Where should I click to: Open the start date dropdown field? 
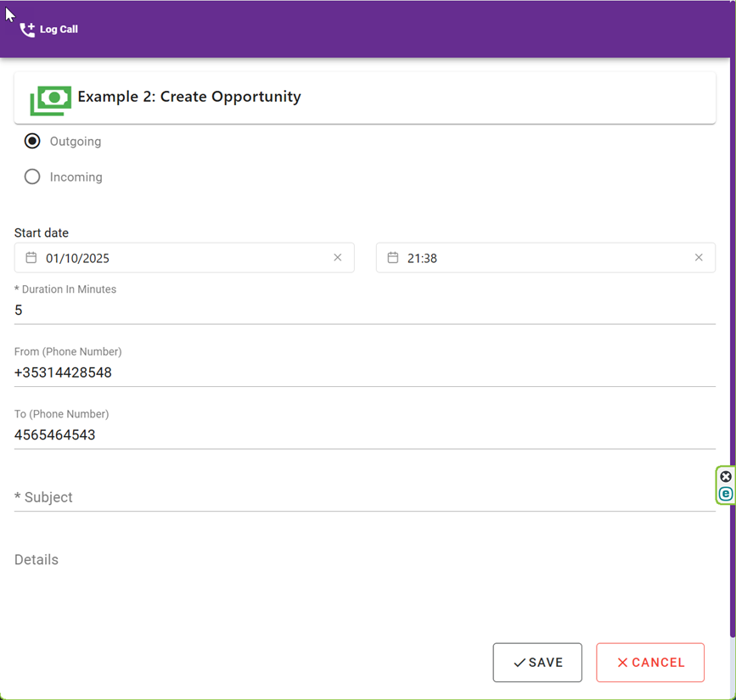tap(184, 258)
